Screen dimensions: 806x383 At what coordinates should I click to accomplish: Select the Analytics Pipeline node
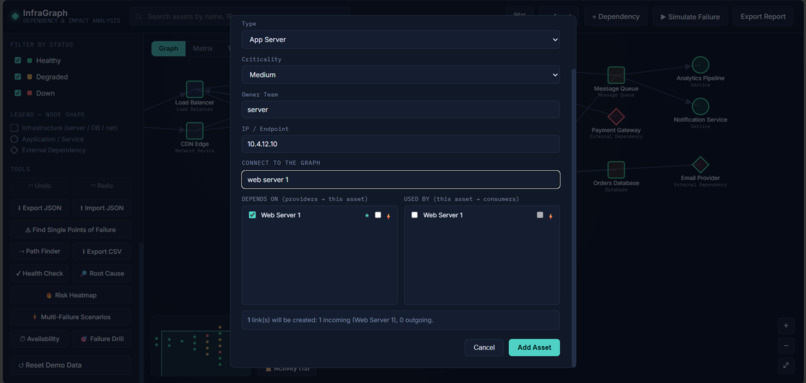[x=700, y=65]
